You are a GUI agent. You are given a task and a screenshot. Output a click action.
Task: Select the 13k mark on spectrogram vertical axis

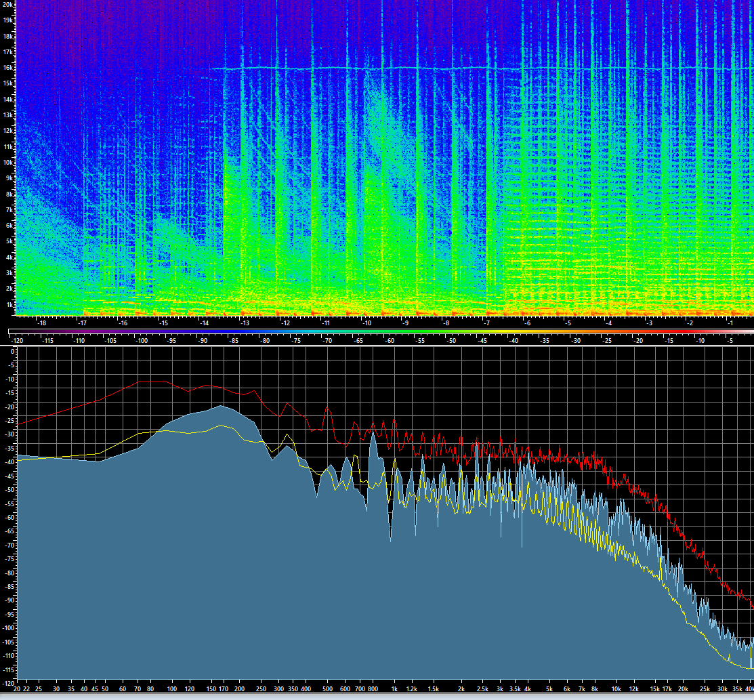7,115
